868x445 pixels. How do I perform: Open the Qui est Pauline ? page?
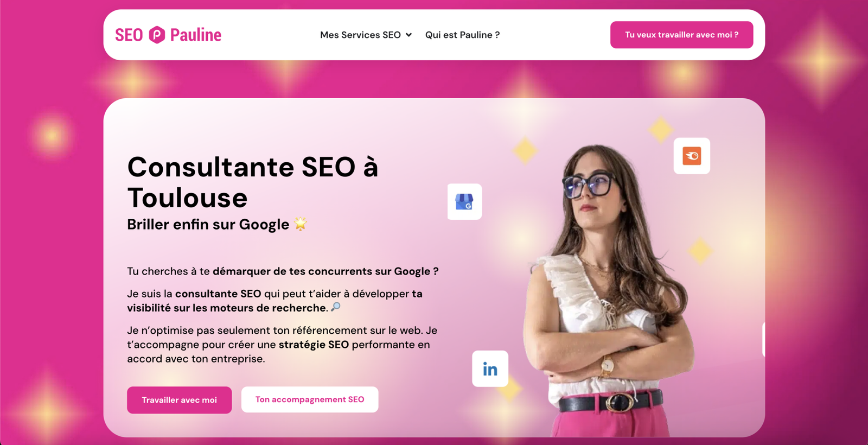[462, 35]
